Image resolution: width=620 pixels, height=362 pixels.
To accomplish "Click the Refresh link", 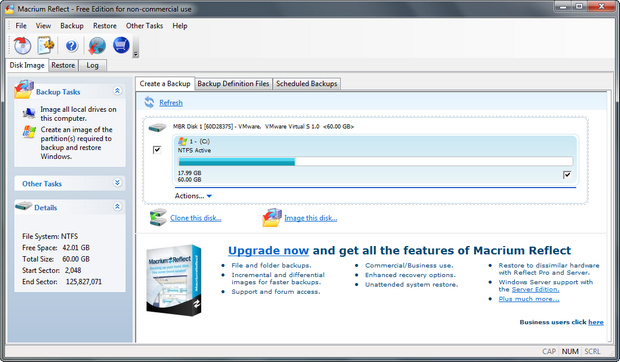I will pos(171,103).
